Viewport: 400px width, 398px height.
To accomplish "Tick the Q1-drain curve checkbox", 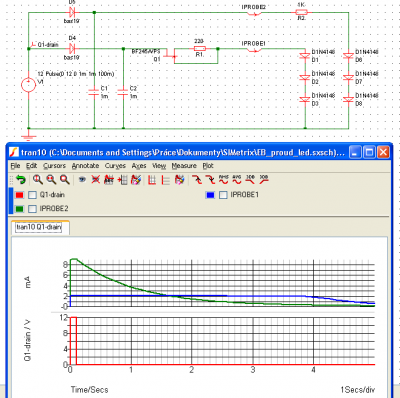I will pyautogui.click(x=32, y=195).
